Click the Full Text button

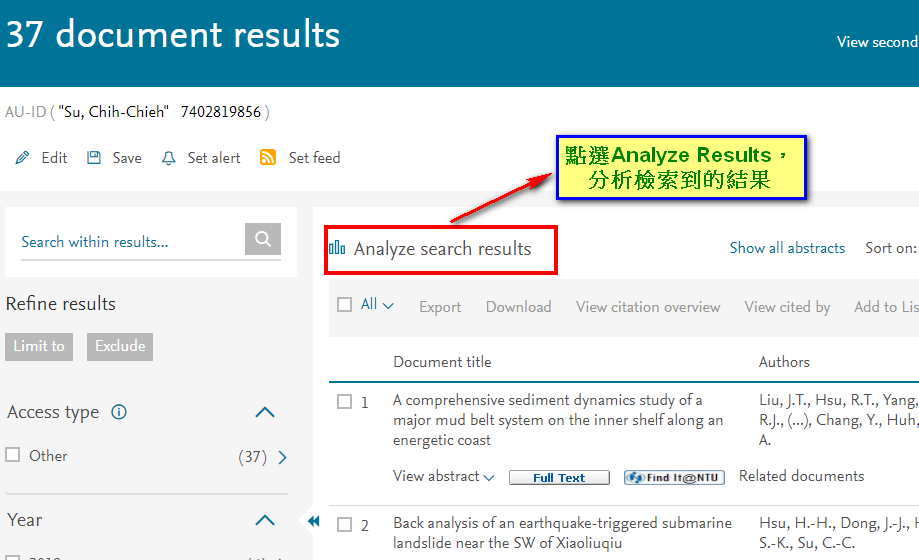[559, 477]
